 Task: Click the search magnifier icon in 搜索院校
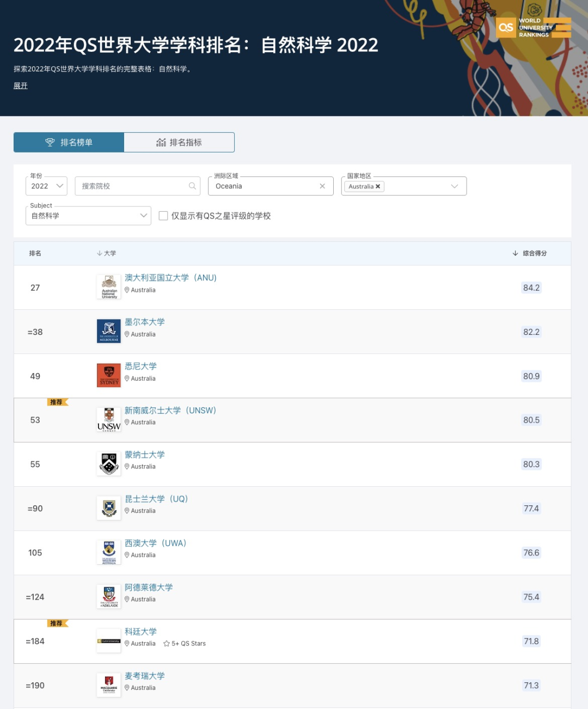192,186
